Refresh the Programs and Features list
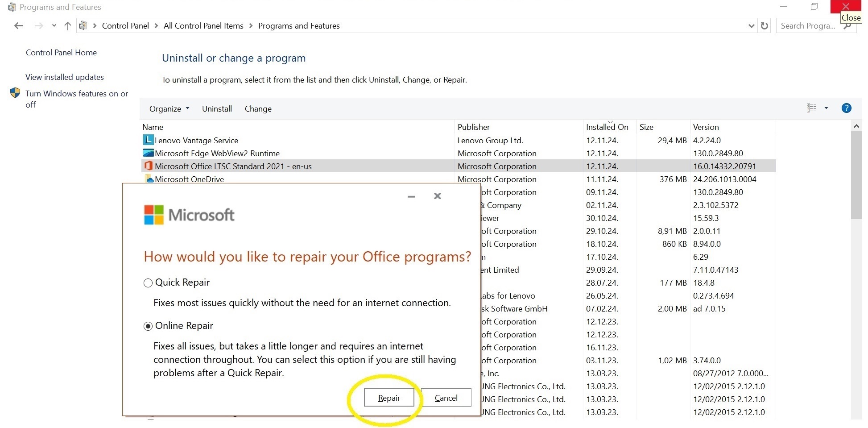This screenshot has height=428, width=868. click(765, 26)
